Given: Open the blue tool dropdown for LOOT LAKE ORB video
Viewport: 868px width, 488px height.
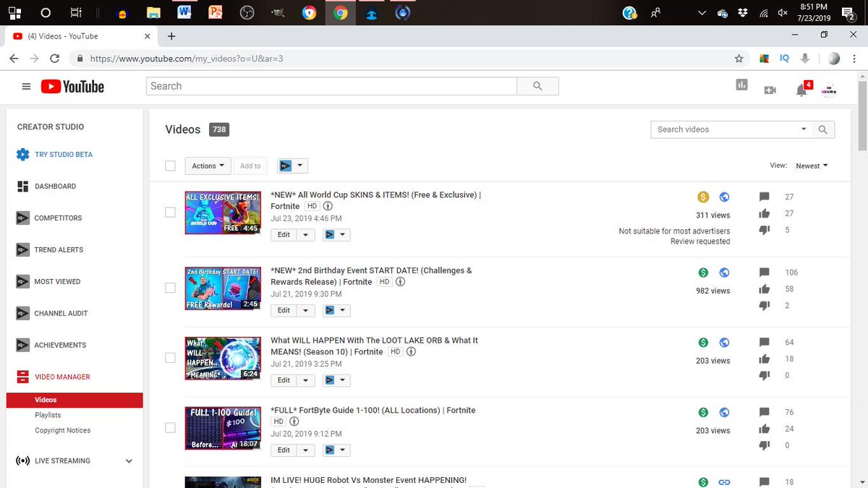Looking at the screenshot, I should coord(336,380).
